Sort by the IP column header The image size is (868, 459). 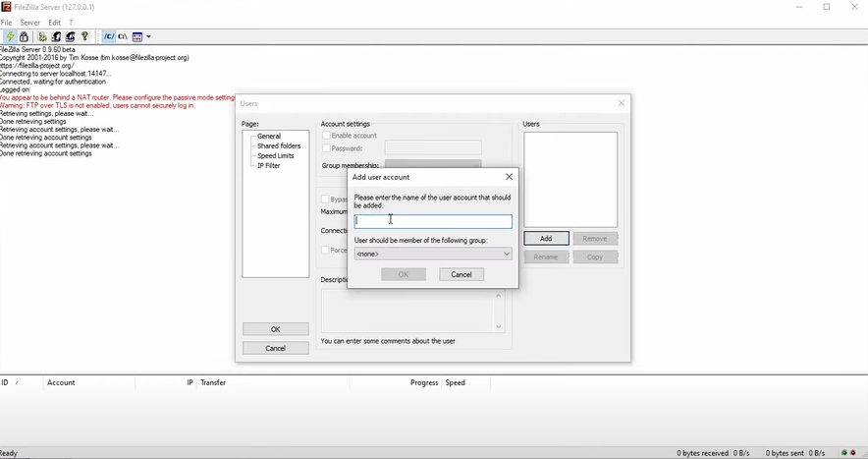[x=190, y=382]
